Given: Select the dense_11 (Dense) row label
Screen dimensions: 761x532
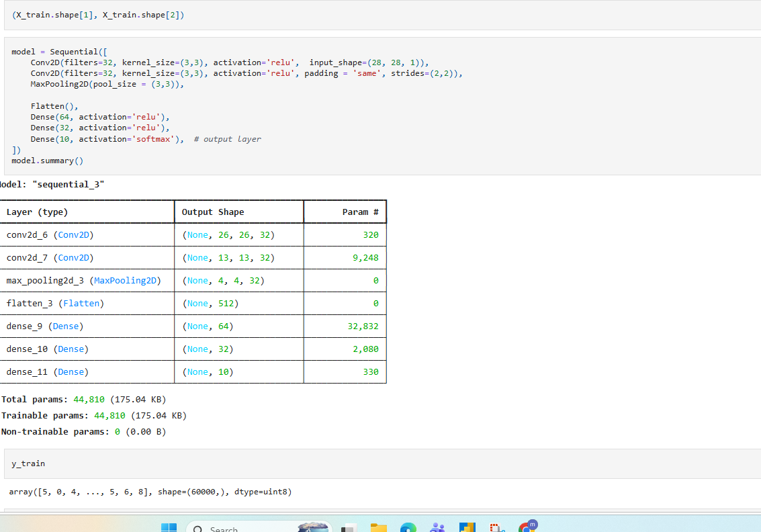Looking at the screenshot, I should (x=47, y=372).
